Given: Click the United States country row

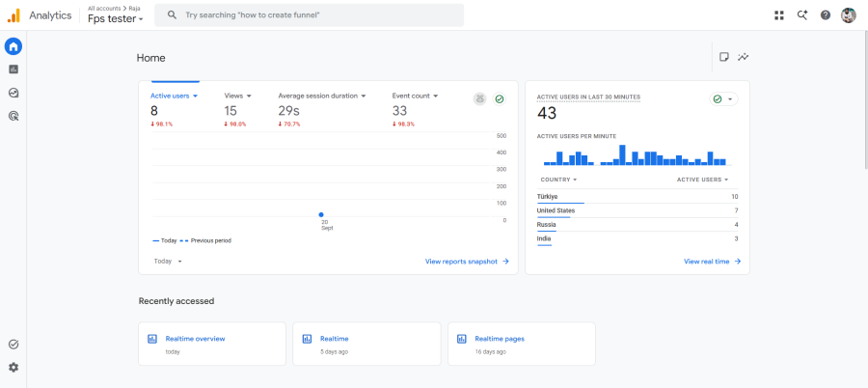Looking at the screenshot, I should pyautogui.click(x=637, y=210).
